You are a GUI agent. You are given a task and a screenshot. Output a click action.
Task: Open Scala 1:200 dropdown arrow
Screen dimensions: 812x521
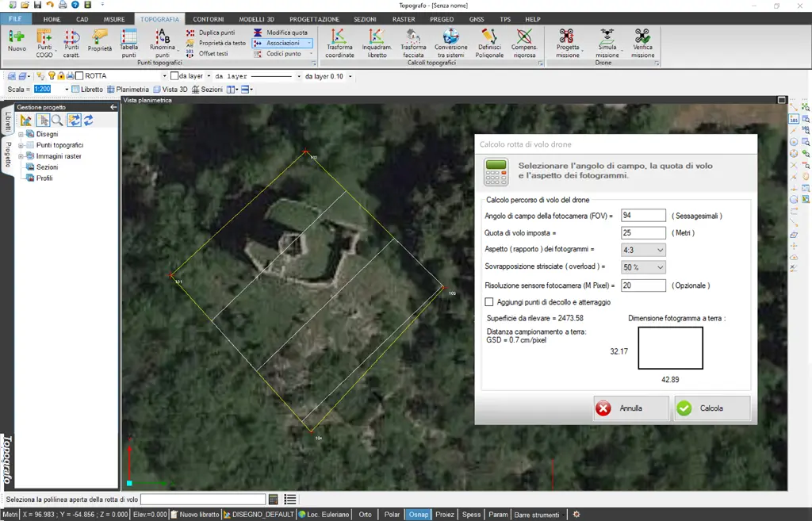[67, 89]
